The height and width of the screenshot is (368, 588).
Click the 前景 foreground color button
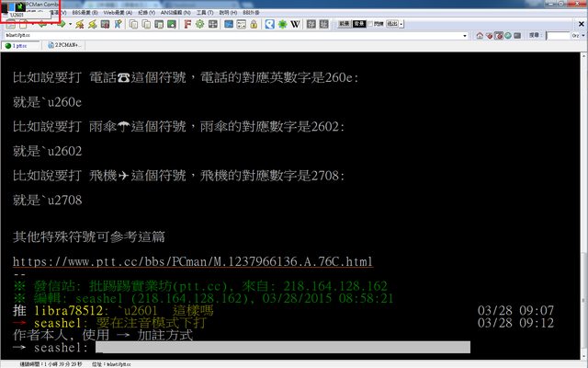tap(343, 23)
